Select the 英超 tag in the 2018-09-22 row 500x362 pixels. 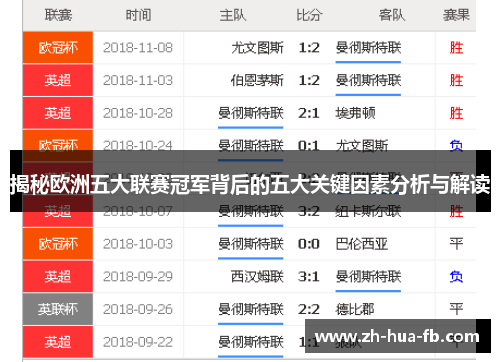[x=58, y=342]
